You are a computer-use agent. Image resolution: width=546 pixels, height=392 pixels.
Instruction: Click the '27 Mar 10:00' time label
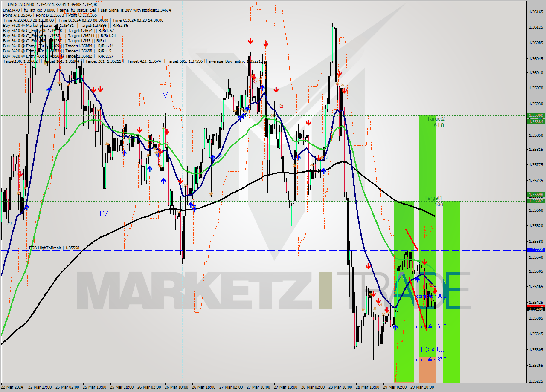click(258, 387)
